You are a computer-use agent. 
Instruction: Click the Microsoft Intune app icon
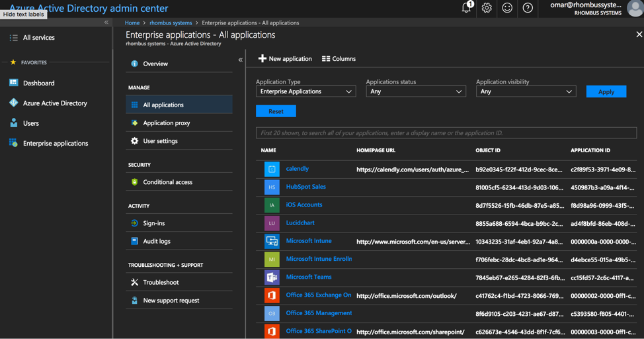coord(272,241)
